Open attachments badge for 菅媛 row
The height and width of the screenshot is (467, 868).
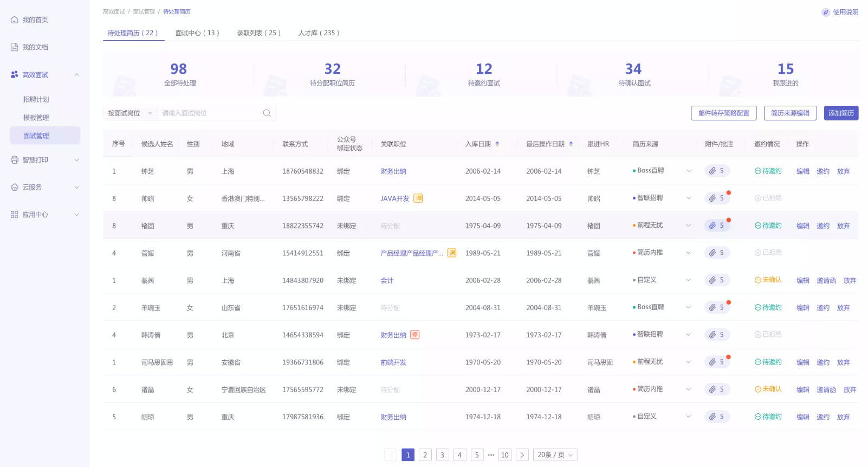coord(717,253)
